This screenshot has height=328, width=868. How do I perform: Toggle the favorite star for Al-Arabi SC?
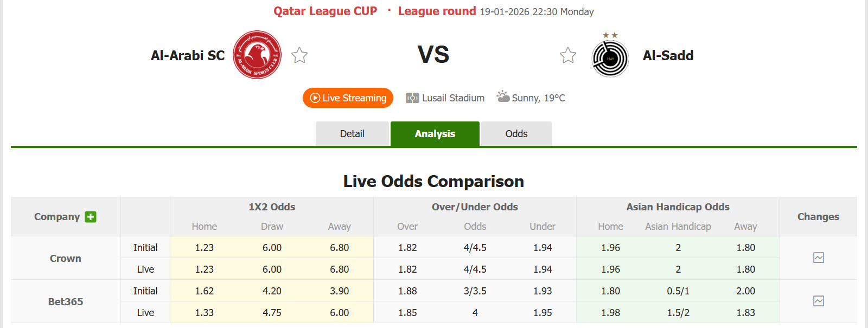click(299, 55)
